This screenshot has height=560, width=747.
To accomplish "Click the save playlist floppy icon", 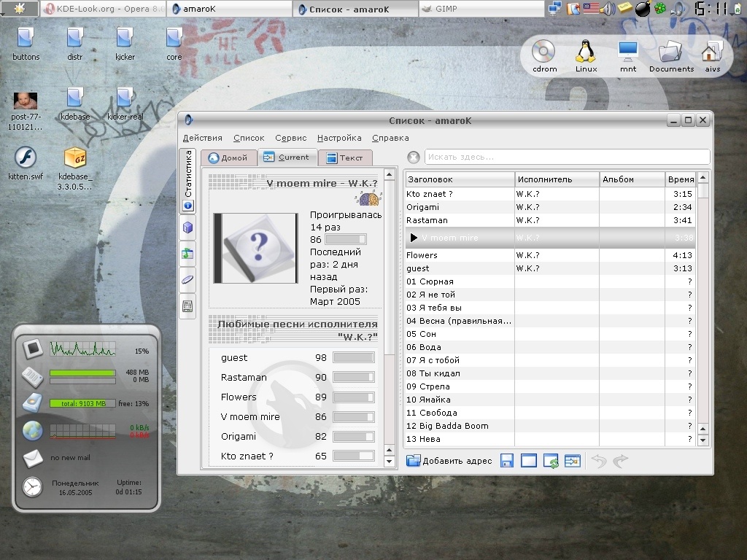I will pyautogui.click(x=506, y=461).
